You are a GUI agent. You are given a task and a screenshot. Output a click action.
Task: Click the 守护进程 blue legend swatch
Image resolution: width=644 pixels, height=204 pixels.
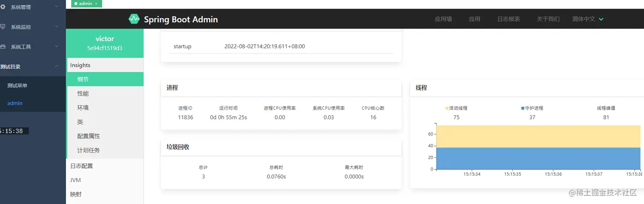click(523, 108)
